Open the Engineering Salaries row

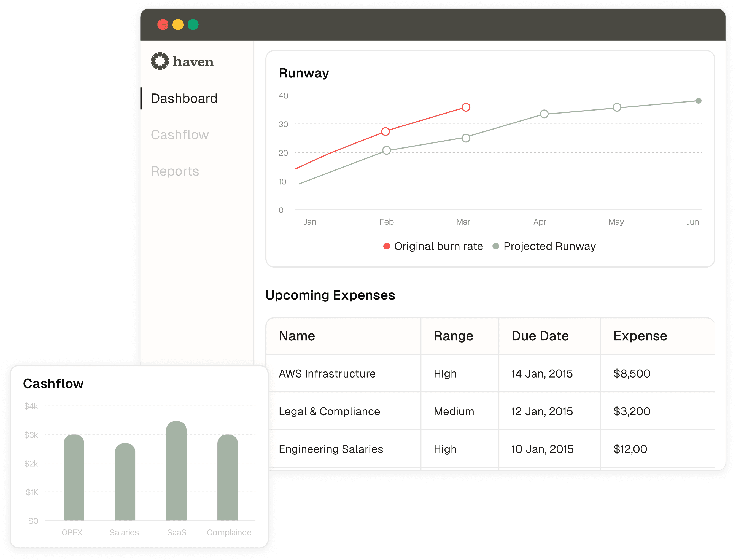(x=331, y=449)
